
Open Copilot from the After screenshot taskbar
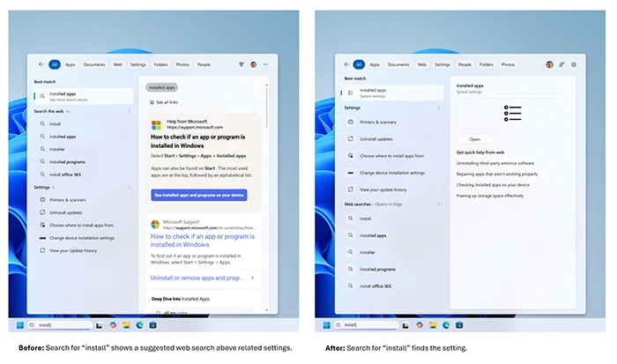pyautogui.click(x=420, y=325)
